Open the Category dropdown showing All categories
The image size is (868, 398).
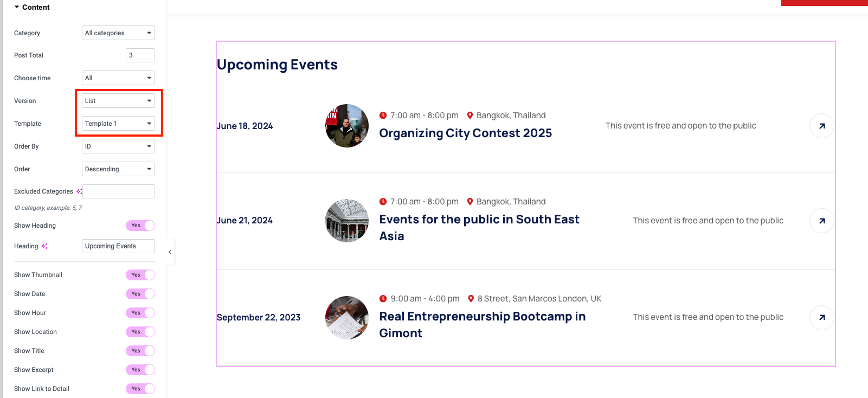point(118,33)
